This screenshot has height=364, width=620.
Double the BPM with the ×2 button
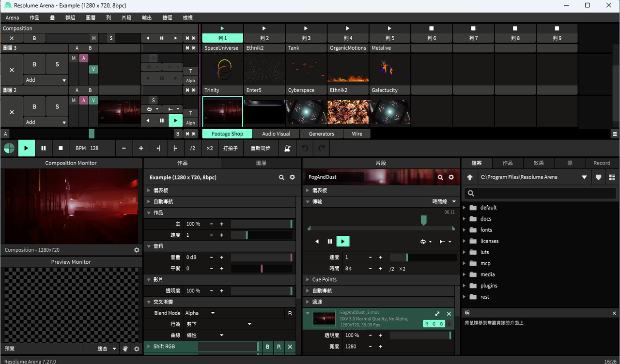pos(210,148)
